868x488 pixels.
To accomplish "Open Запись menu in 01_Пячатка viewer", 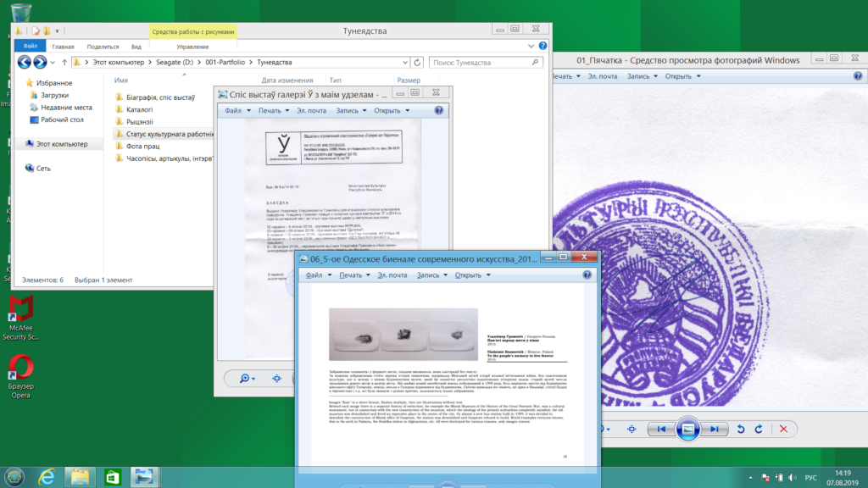I will click(x=643, y=76).
